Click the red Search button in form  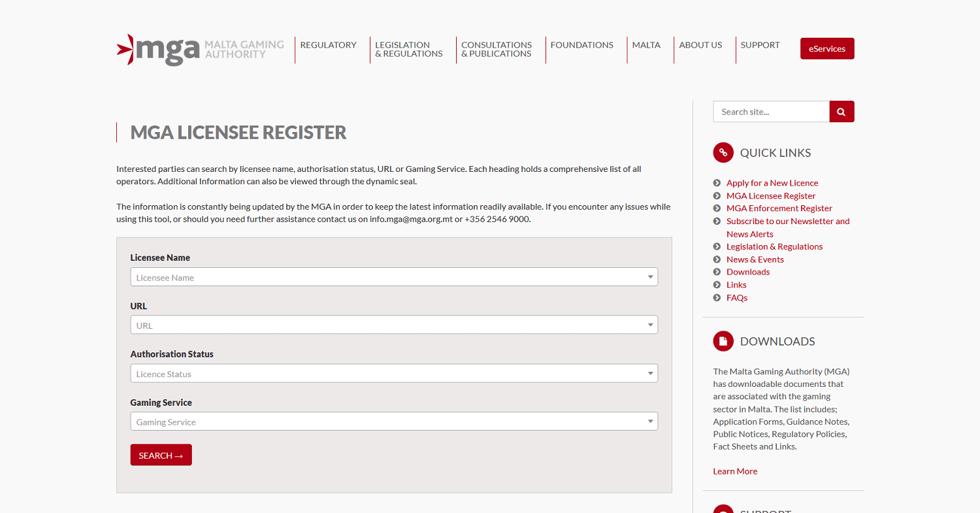click(161, 455)
